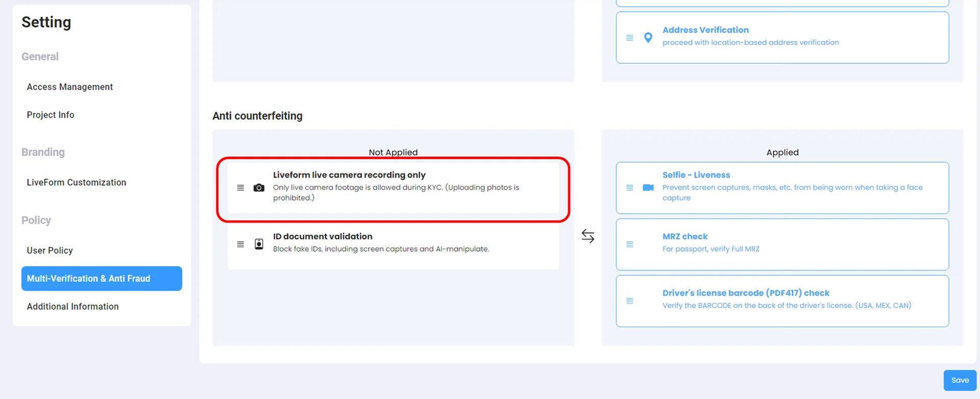980x399 pixels.
Task: Click 'Only live camera footage is allowed' description
Action: click(x=396, y=192)
